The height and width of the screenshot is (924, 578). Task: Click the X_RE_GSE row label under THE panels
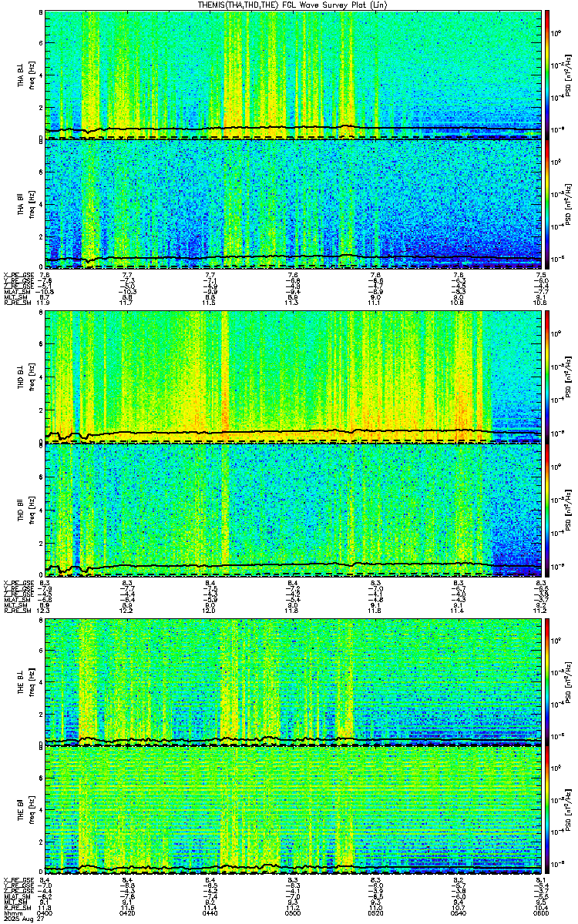(x=18, y=879)
